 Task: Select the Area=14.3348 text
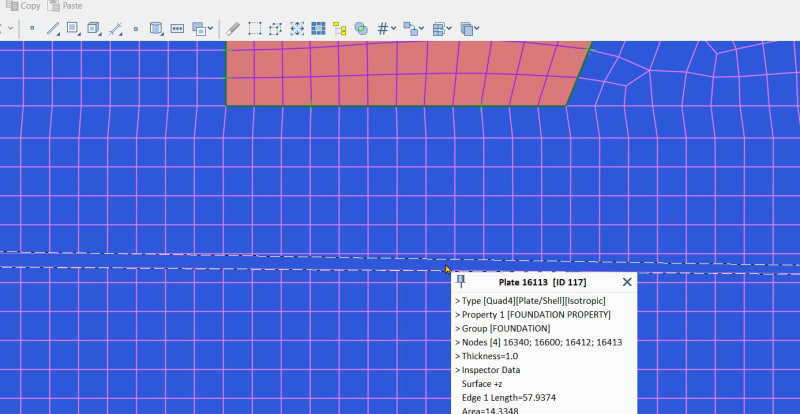[x=490, y=410]
